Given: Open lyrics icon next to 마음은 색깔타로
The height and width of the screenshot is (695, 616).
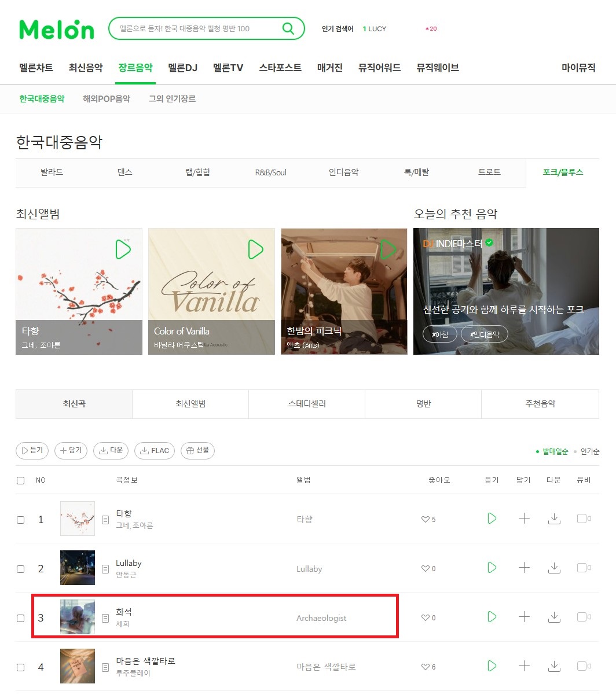Looking at the screenshot, I should (x=105, y=667).
